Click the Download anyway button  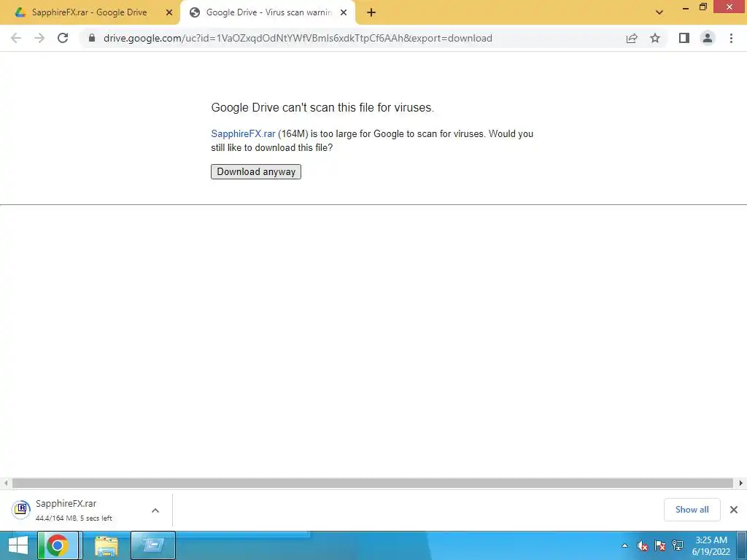click(x=256, y=171)
